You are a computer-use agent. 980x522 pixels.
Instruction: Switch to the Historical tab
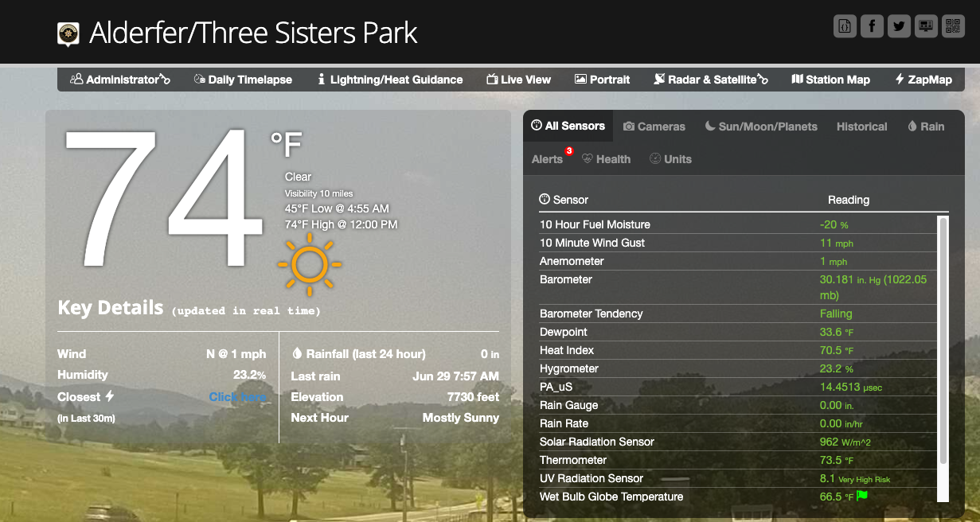862,127
